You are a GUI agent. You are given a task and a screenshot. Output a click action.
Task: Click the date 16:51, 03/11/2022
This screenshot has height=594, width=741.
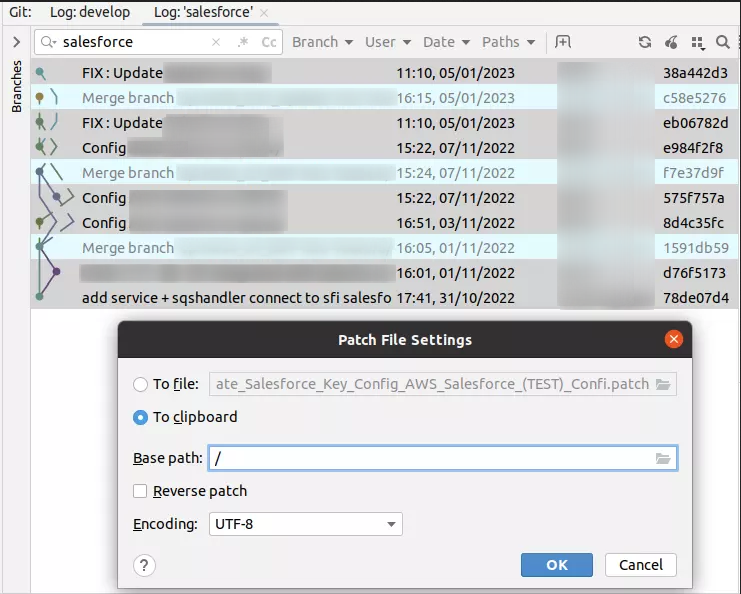pos(455,223)
